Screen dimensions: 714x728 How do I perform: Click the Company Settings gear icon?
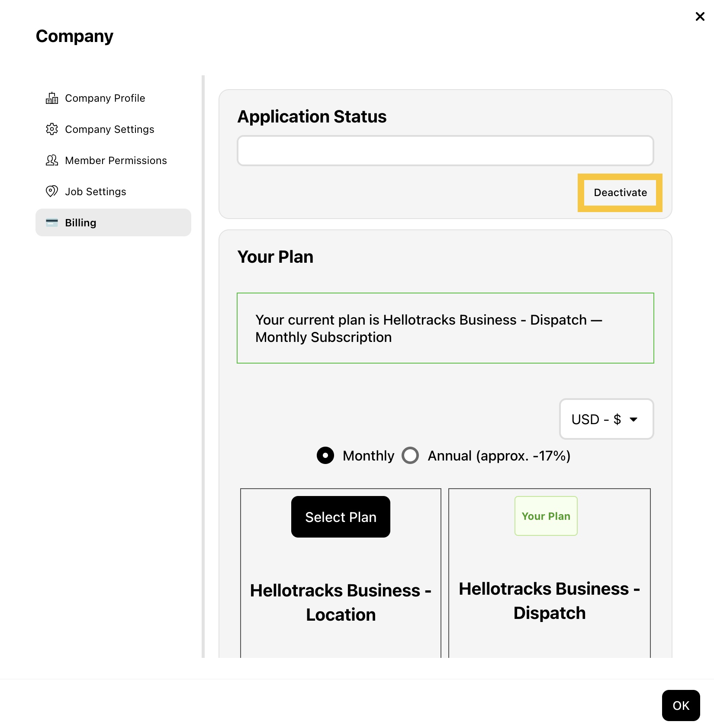pyautogui.click(x=52, y=129)
